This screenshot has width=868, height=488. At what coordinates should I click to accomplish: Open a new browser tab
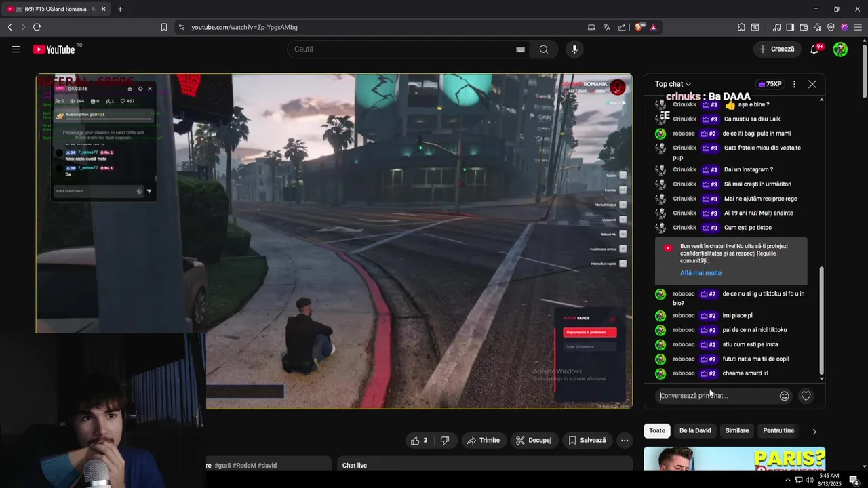120,9
